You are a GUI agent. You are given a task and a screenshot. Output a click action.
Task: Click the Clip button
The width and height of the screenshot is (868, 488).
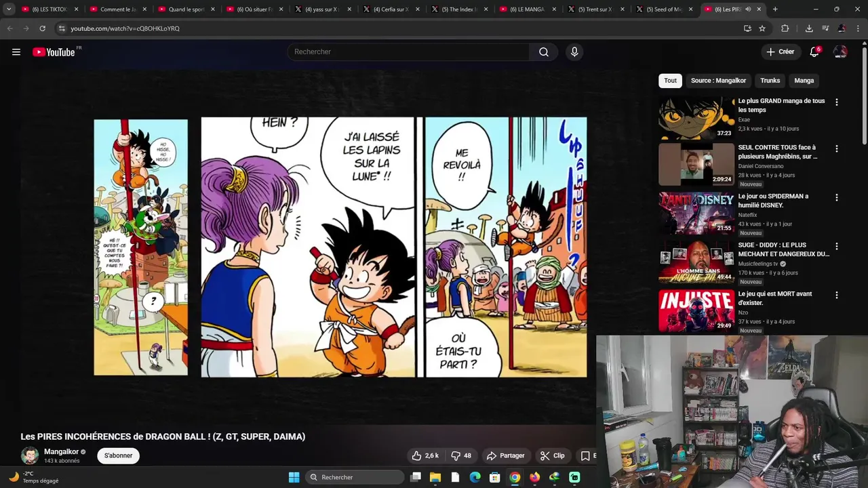553,455
